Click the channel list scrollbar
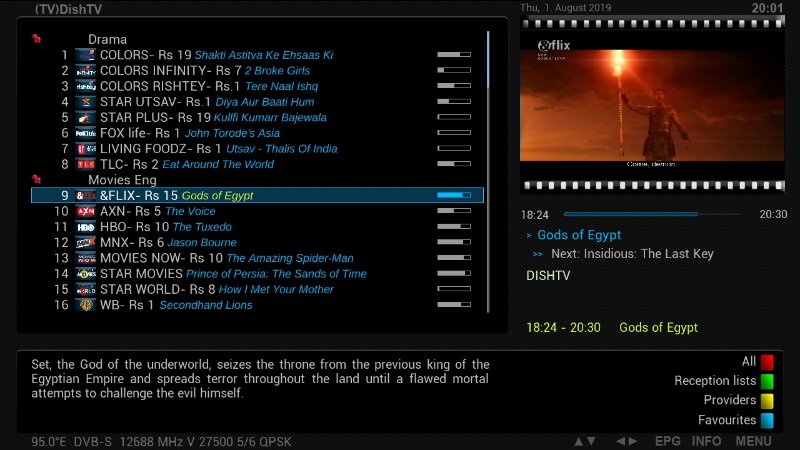This screenshot has height=450, width=800. click(x=488, y=171)
